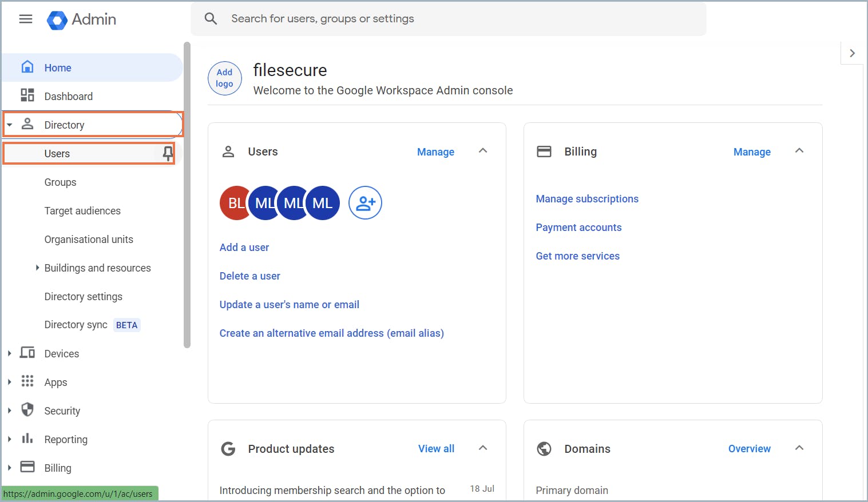Open Target audiences menu item

[x=82, y=210]
